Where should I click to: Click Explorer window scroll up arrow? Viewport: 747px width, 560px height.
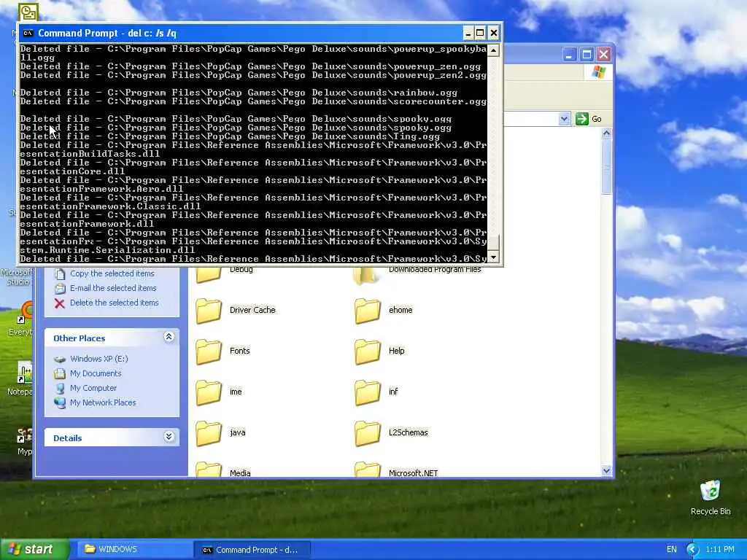pos(606,133)
